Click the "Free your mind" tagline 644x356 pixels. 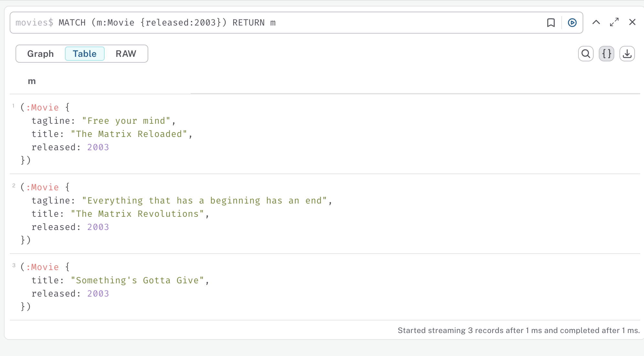point(126,121)
